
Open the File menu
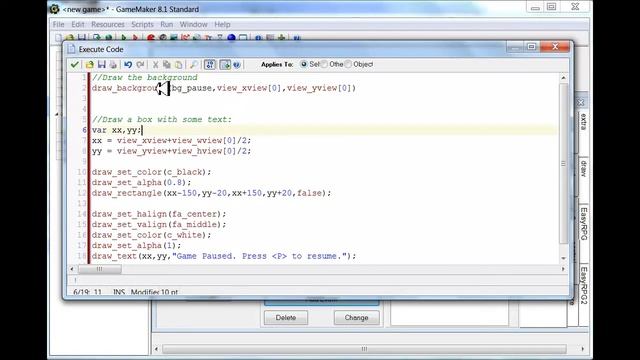pos(58,24)
